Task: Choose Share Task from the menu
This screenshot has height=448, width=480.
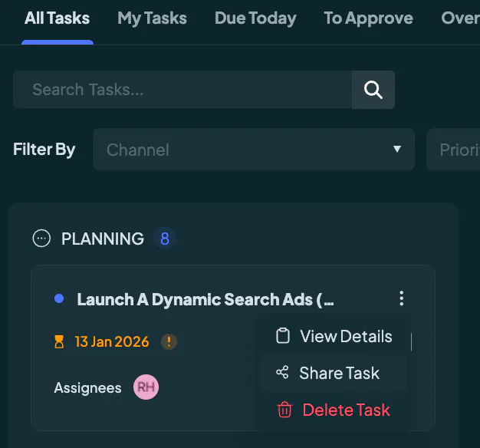Action: [x=334, y=373]
